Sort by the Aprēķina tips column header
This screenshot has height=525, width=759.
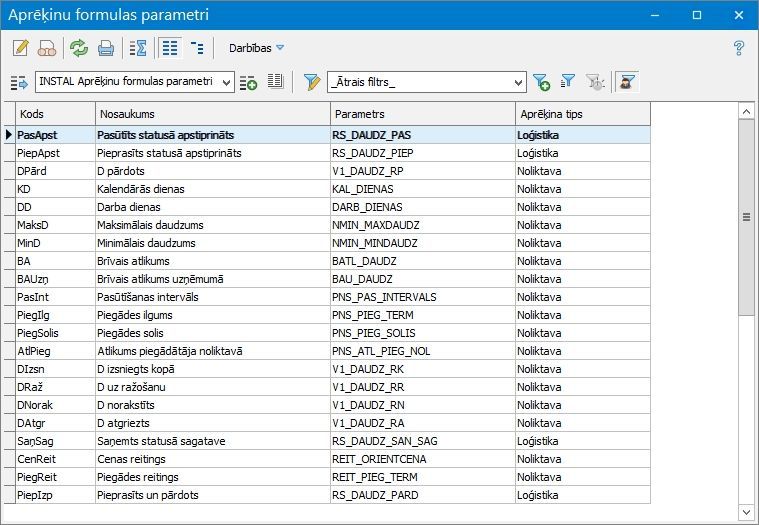point(583,114)
